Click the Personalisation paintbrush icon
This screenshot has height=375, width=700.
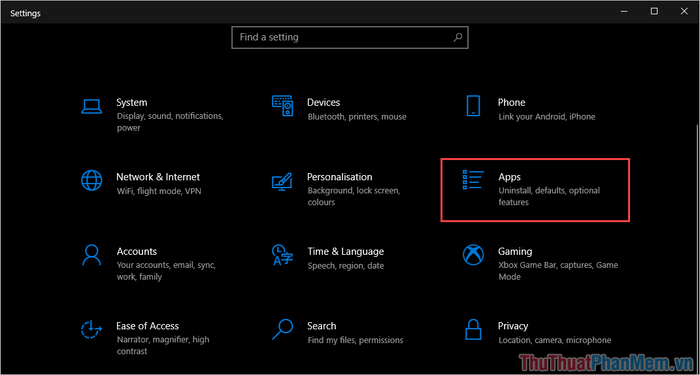pos(283,182)
